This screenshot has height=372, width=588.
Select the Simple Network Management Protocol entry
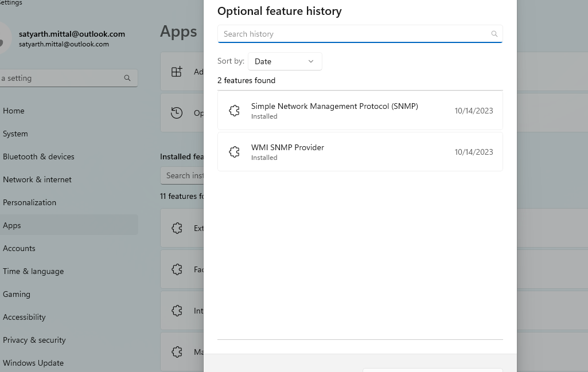pos(360,110)
